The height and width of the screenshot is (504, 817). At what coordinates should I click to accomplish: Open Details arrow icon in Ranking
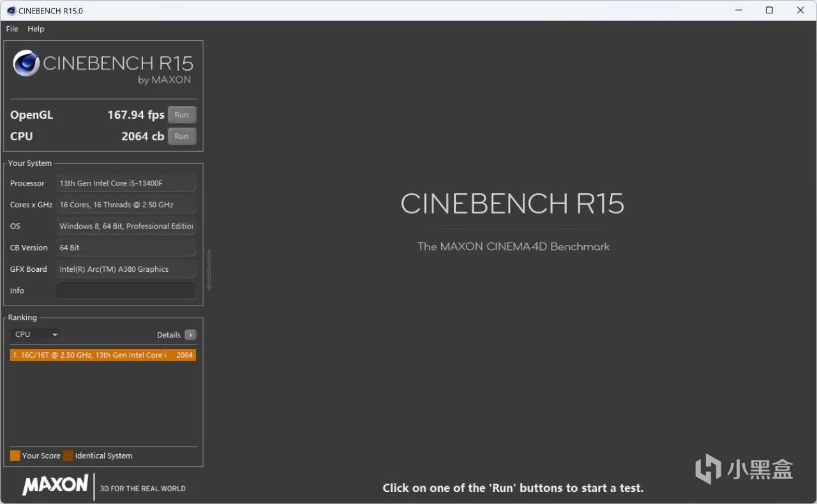pyautogui.click(x=190, y=335)
